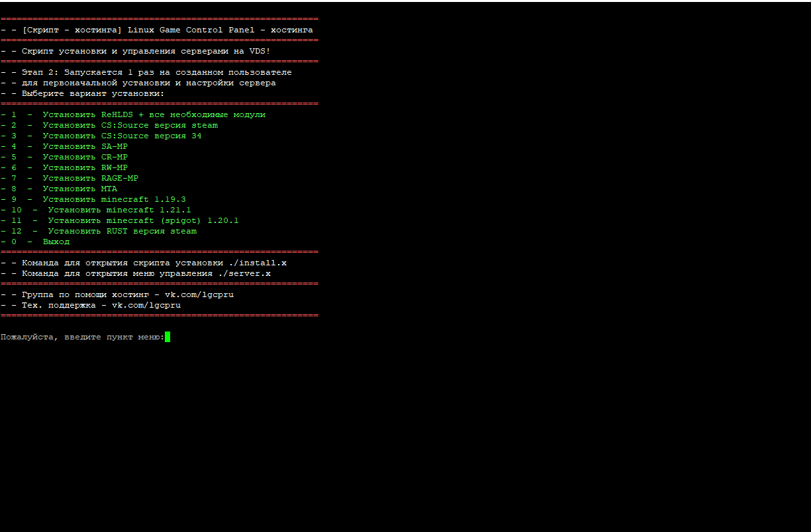Image resolution: width=811 pixels, height=532 pixels.
Task: Click the Выберите вариант установки heading
Action: coord(93,93)
